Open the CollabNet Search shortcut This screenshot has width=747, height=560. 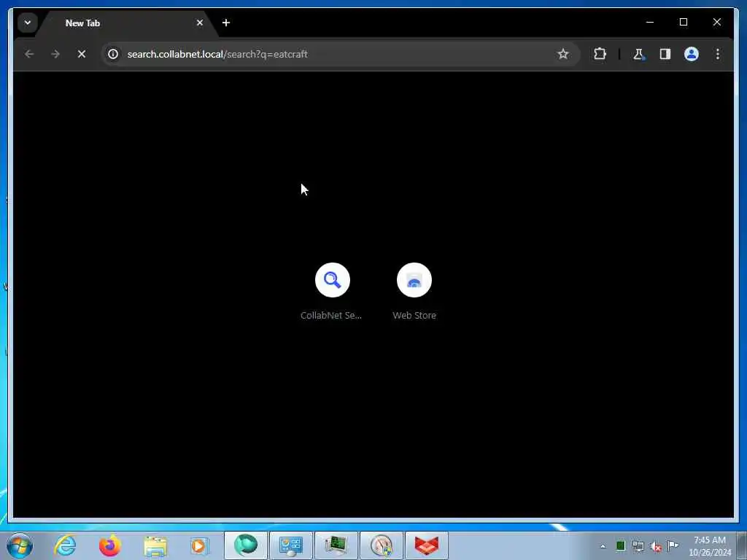pyautogui.click(x=332, y=292)
